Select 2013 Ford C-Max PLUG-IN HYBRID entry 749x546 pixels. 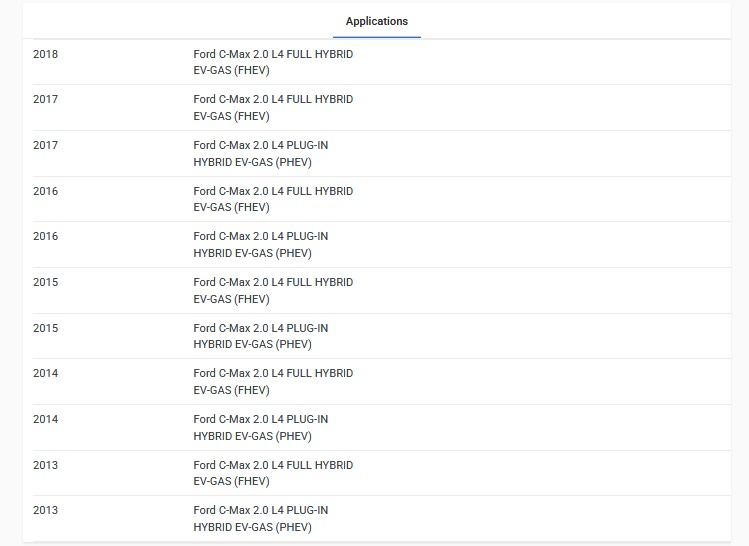coord(260,519)
